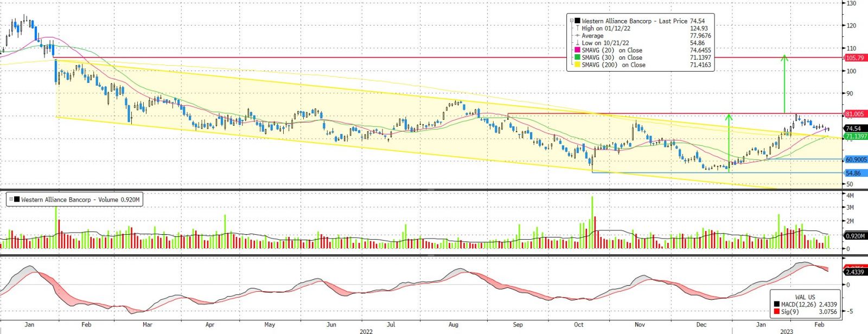Click the 'Aug' month label on time axis

coord(453,325)
